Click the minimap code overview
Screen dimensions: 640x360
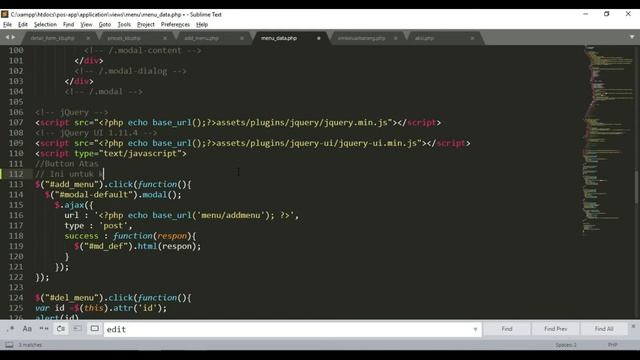point(608,141)
